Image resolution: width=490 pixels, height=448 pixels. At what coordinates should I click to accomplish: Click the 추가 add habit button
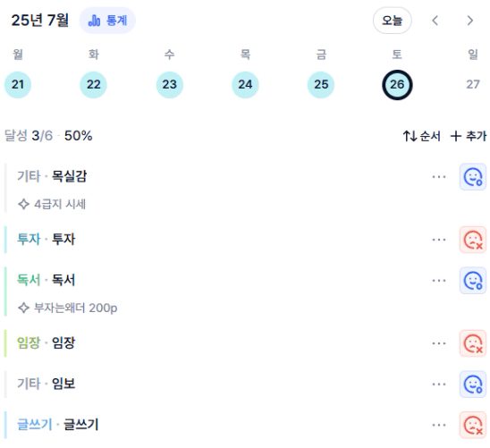pos(469,136)
